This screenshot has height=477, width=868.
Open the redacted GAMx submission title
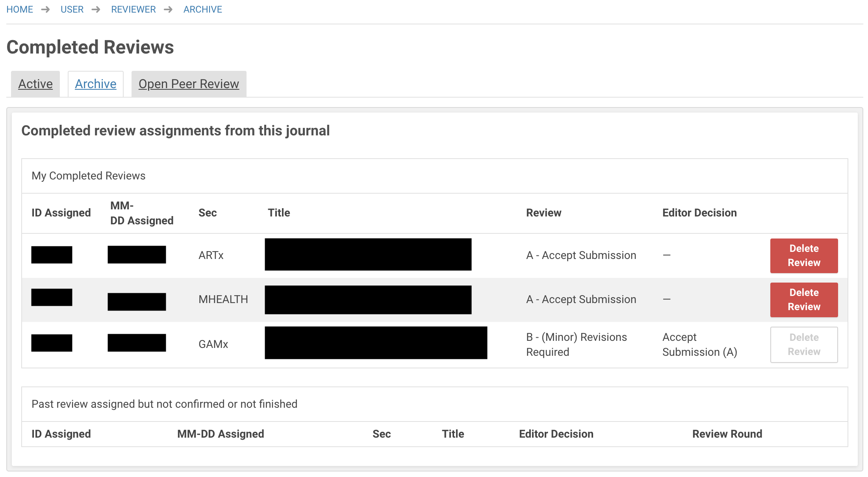(376, 342)
